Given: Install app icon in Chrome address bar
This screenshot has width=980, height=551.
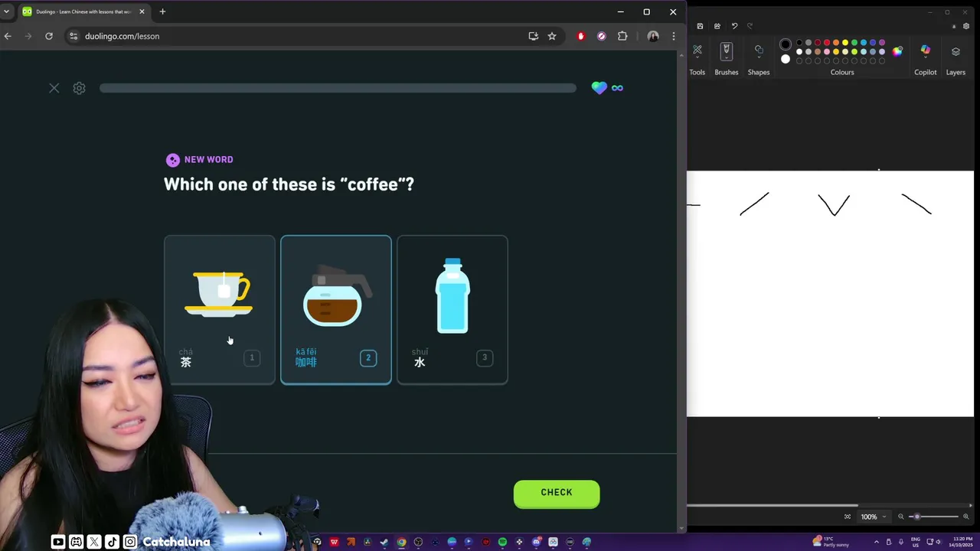Looking at the screenshot, I should (534, 36).
